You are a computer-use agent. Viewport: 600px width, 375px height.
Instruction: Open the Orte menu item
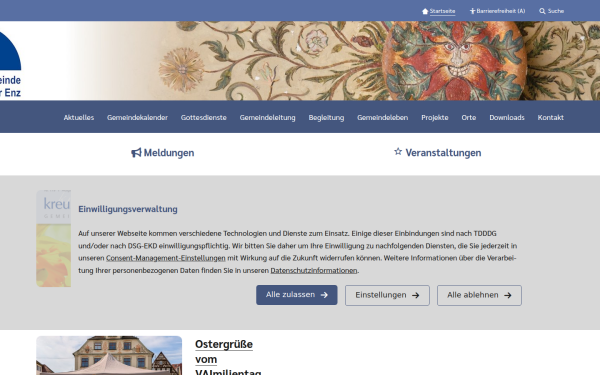[469, 117]
